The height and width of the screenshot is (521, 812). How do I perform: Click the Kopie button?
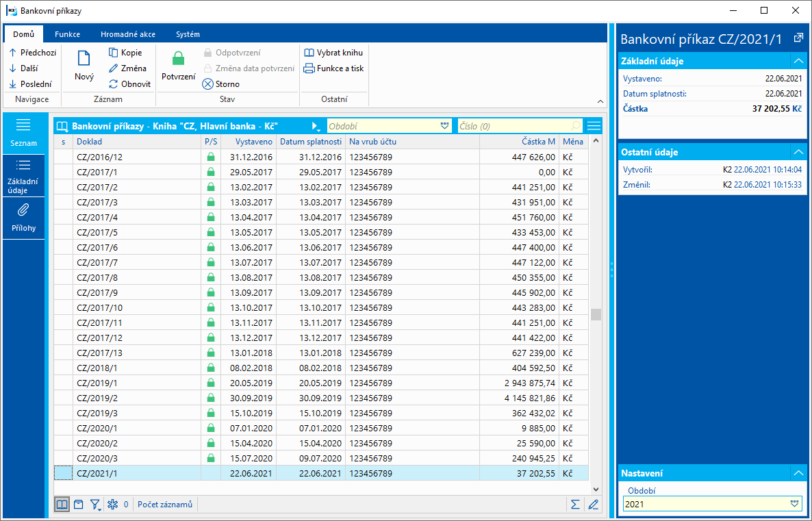125,53
